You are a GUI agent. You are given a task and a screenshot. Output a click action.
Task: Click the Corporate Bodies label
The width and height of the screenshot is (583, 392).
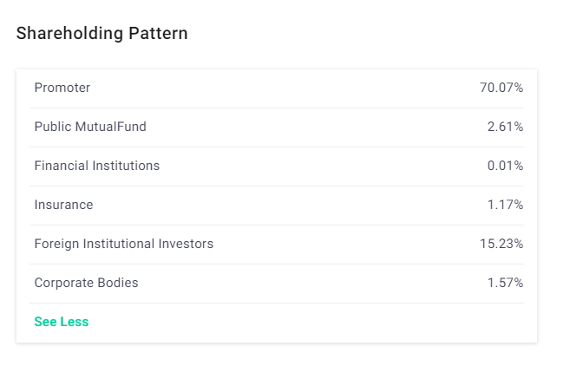click(86, 283)
